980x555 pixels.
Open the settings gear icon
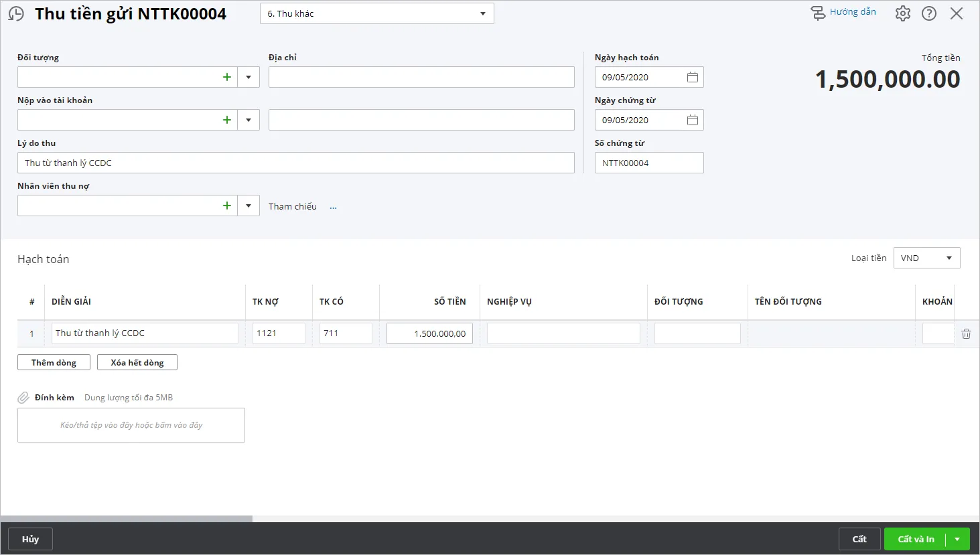pyautogui.click(x=902, y=13)
